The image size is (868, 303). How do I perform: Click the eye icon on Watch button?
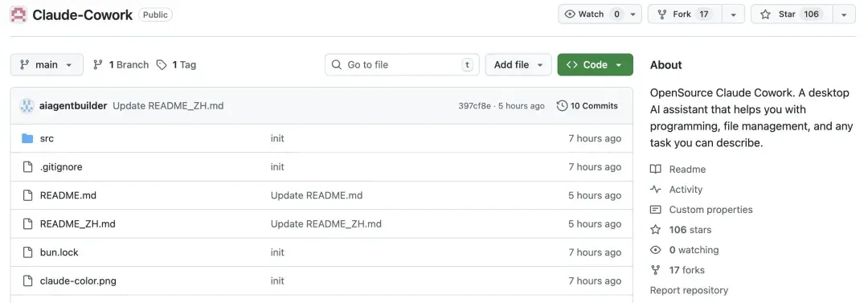click(x=570, y=14)
